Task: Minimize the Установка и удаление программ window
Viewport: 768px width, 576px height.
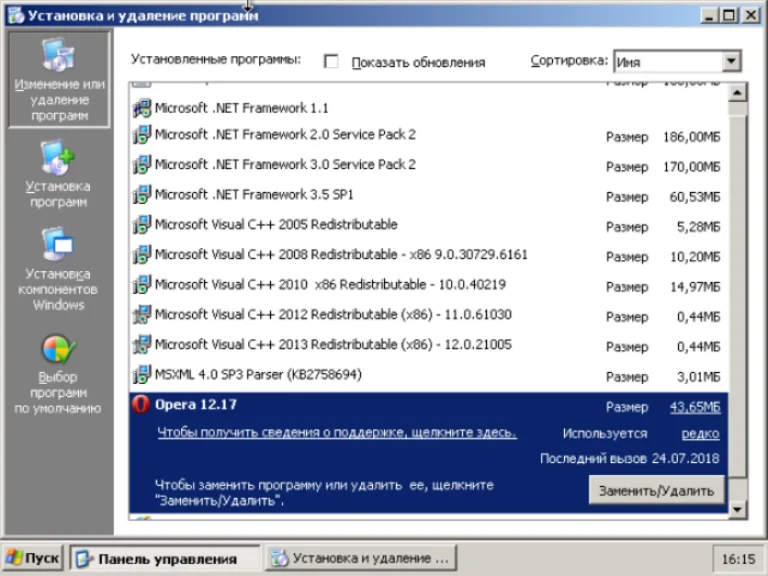Action: pyautogui.click(x=708, y=16)
